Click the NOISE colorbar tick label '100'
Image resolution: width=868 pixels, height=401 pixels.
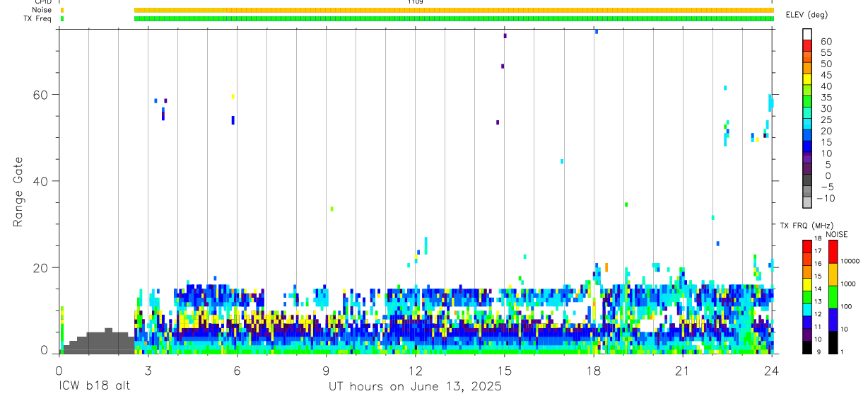847,307
